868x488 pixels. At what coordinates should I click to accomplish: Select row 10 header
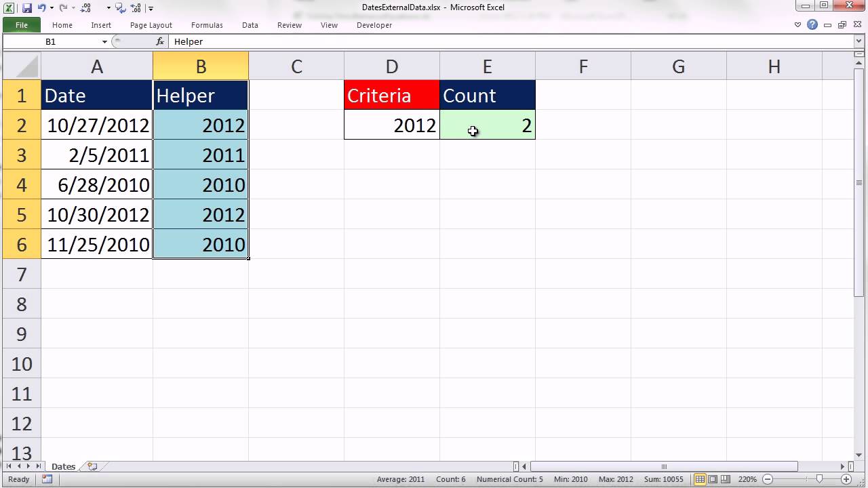point(22,364)
